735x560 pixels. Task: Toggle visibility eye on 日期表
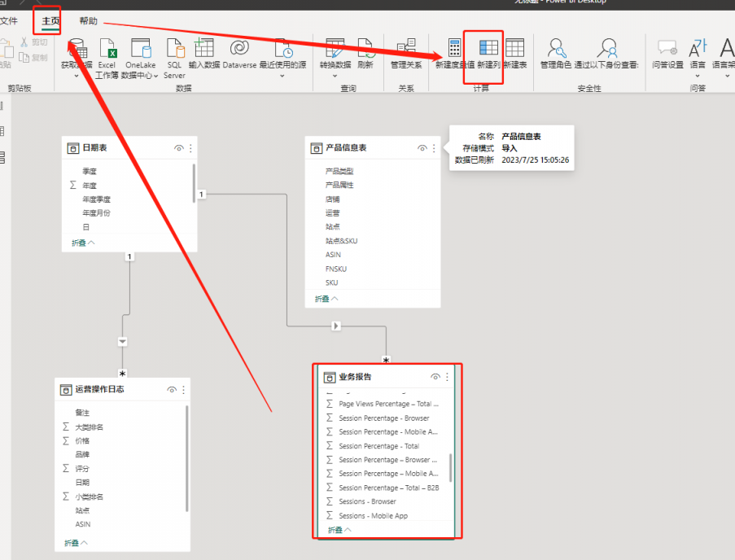[179, 148]
